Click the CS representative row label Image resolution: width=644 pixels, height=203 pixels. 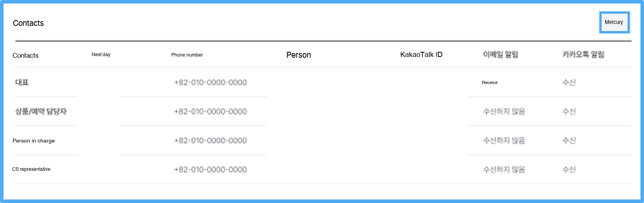tap(31, 169)
